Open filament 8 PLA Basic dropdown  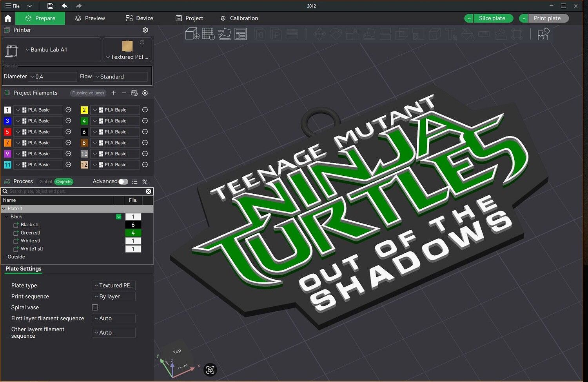pos(115,143)
